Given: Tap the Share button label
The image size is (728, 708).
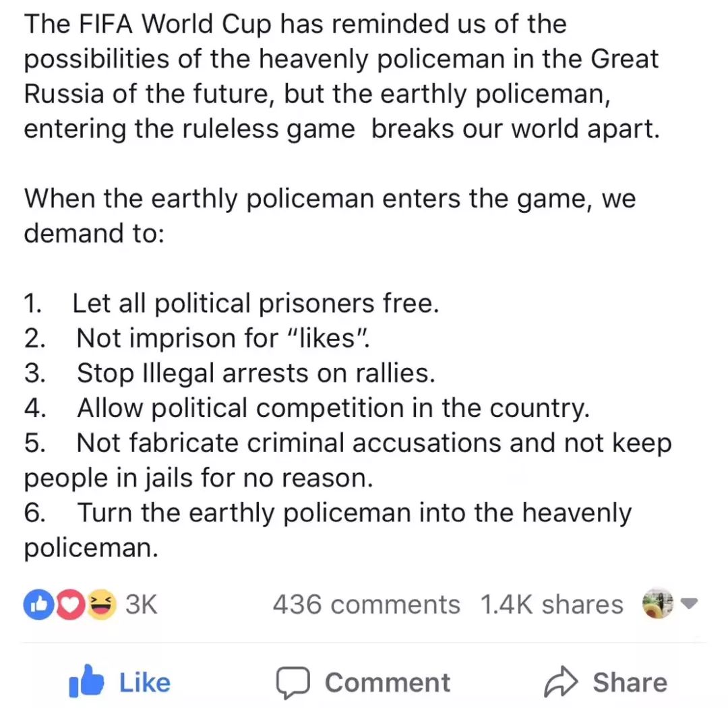Looking at the screenshot, I should (x=630, y=682).
